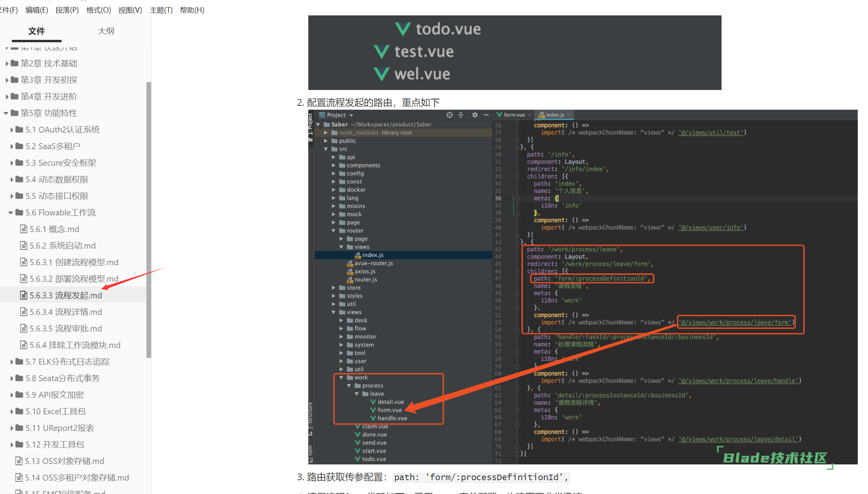Expand the 5.12 开发工具包 arrow
This screenshot has height=494, width=868.
click(12, 444)
